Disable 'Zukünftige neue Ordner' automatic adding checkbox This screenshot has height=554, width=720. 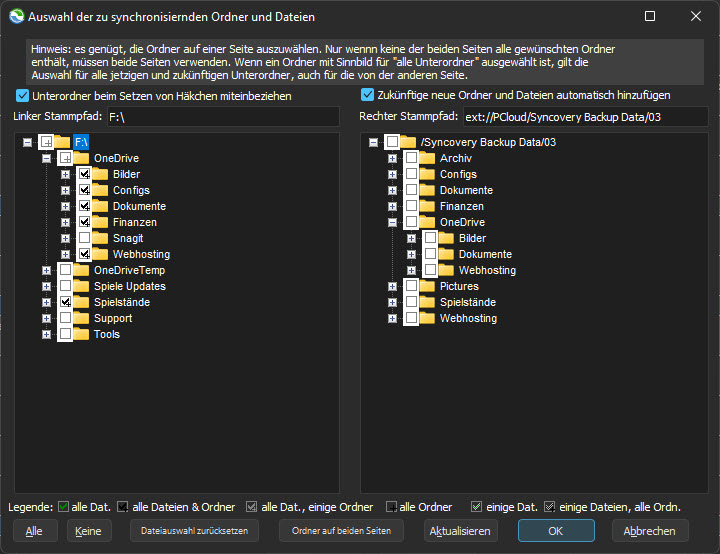[x=367, y=96]
